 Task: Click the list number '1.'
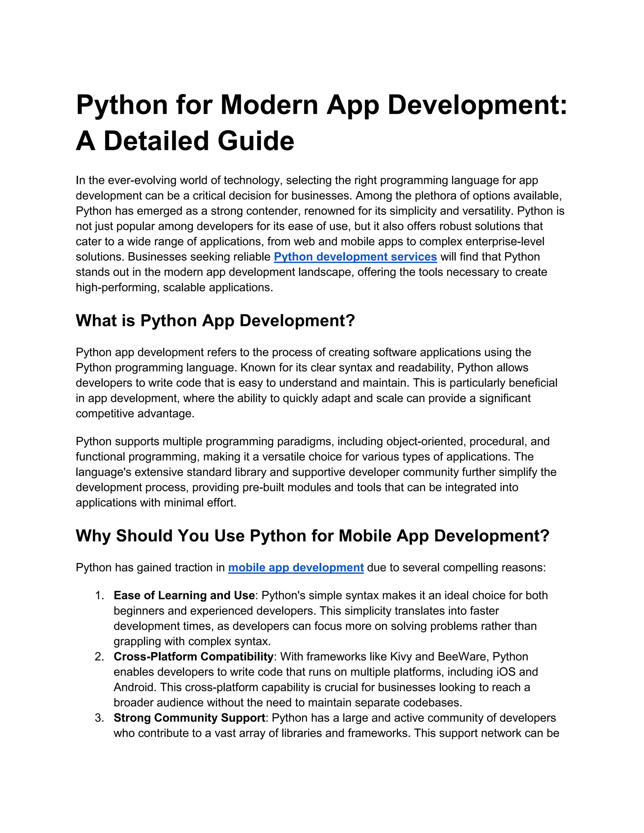pos(100,595)
